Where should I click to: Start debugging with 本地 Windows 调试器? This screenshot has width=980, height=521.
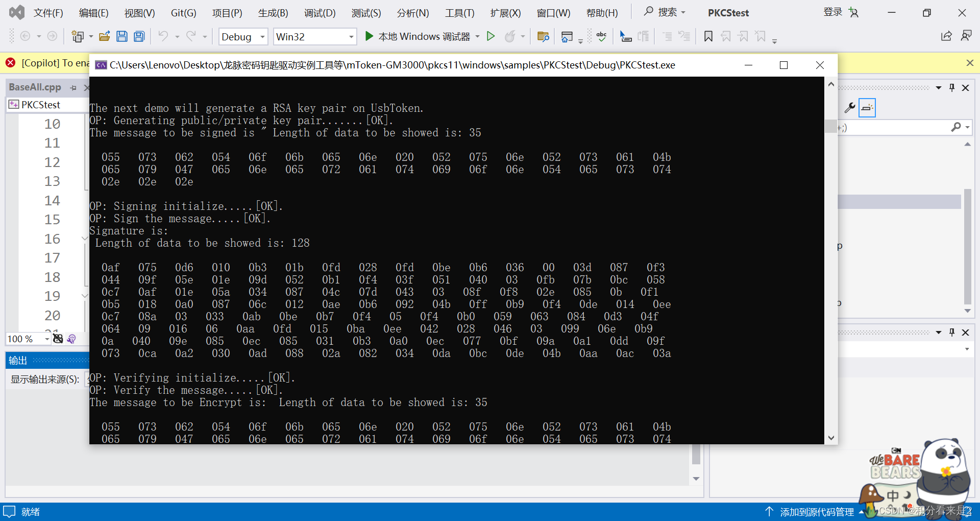click(418, 36)
